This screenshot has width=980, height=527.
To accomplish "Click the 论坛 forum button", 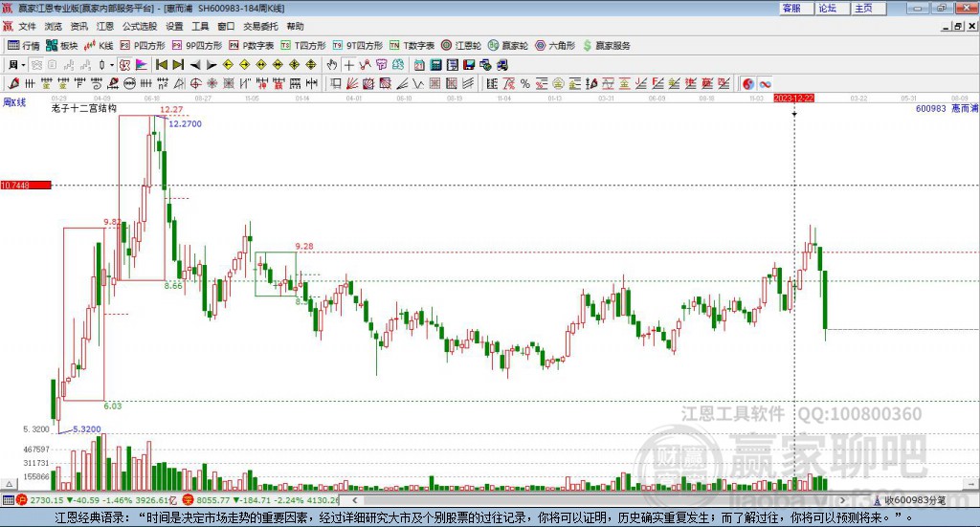I will 833,8.
